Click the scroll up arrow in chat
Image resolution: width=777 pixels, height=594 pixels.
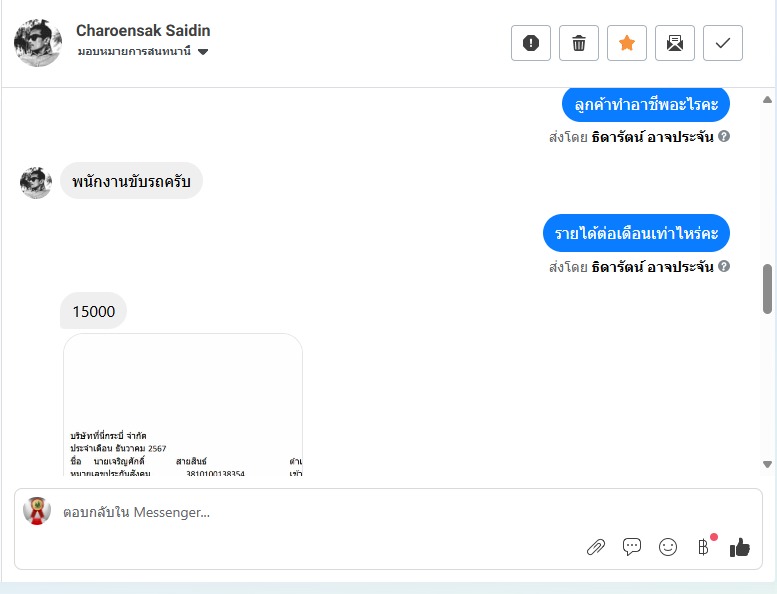click(768, 100)
